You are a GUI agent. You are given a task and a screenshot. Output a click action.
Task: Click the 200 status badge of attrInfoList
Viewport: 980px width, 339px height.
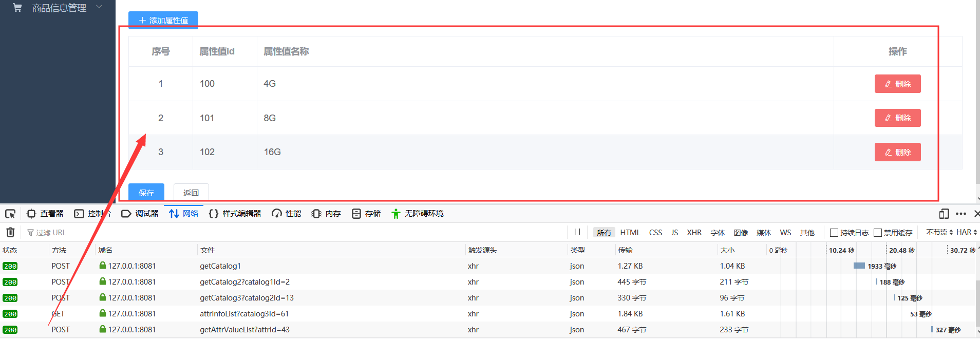tap(10, 314)
